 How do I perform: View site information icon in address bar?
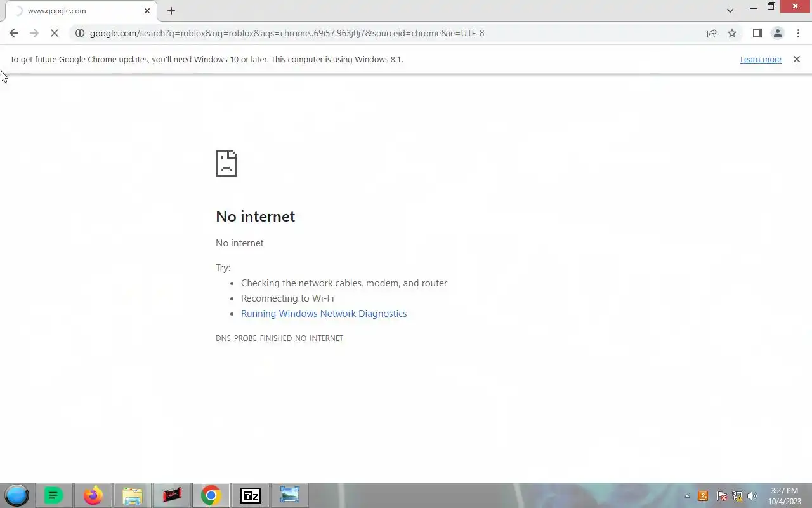point(80,33)
